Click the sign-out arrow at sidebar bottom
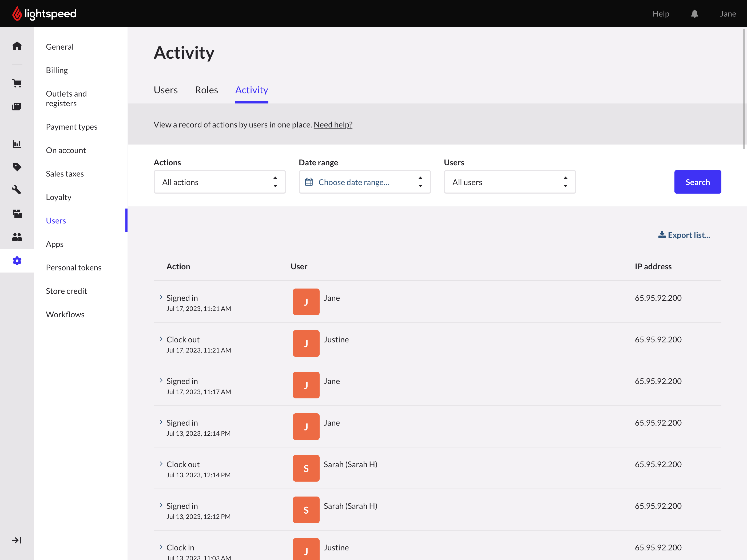Viewport: 747px width, 560px height. click(17, 540)
